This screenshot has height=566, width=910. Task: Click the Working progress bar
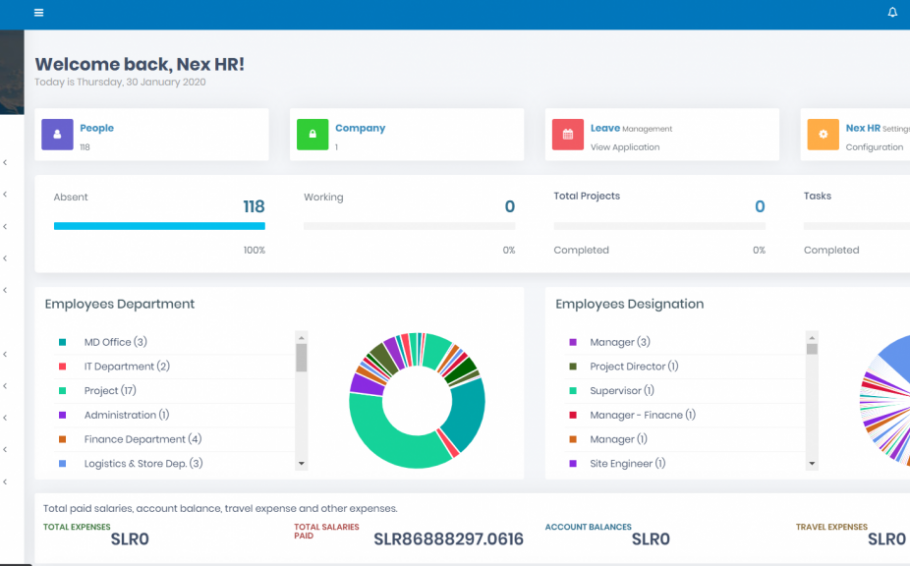pos(409,226)
